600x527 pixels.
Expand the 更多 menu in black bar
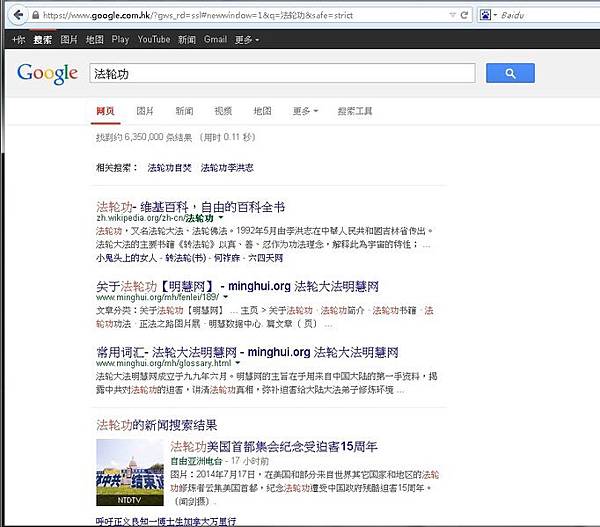(247, 39)
